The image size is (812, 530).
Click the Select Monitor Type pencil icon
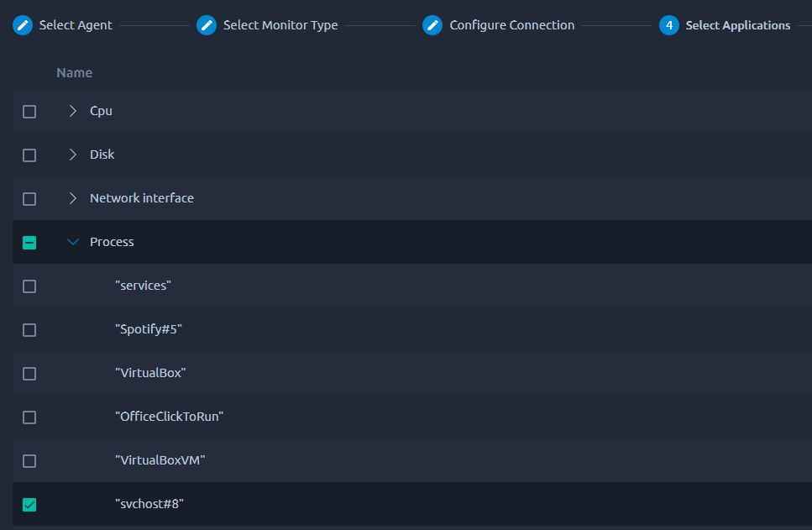(x=206, y=25)
